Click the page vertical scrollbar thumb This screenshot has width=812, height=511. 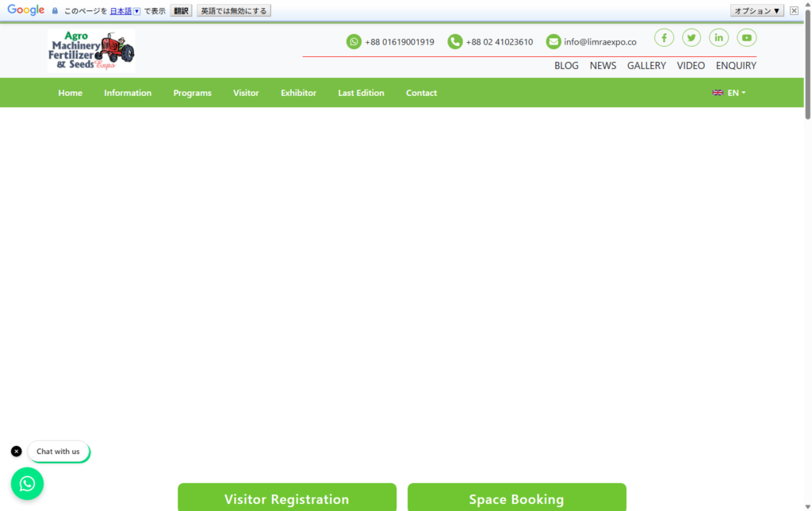807,71
